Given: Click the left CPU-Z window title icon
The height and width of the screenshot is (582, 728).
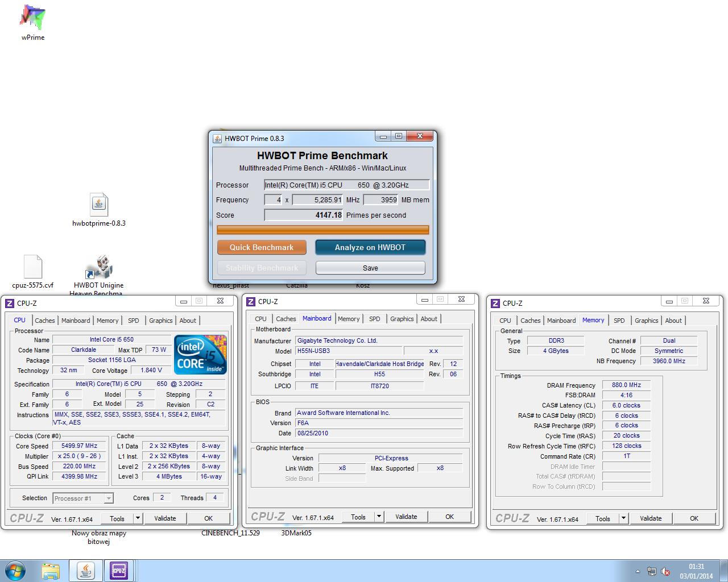Looking at the screenshot, I should [10, 304].
